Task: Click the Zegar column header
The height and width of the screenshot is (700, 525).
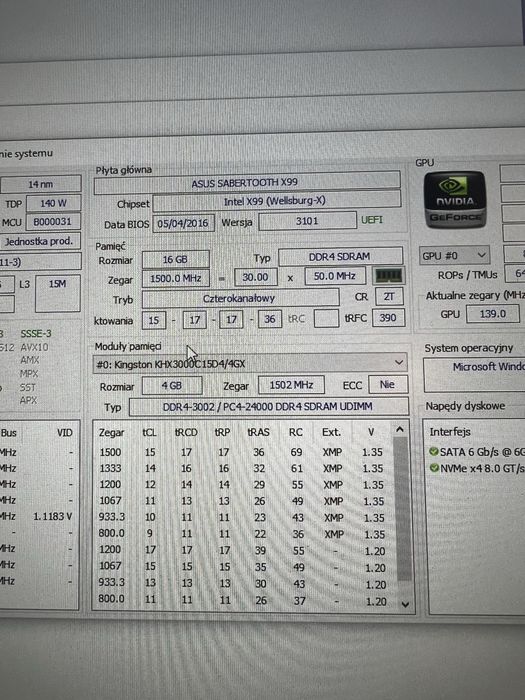Action: pos(112,433)
